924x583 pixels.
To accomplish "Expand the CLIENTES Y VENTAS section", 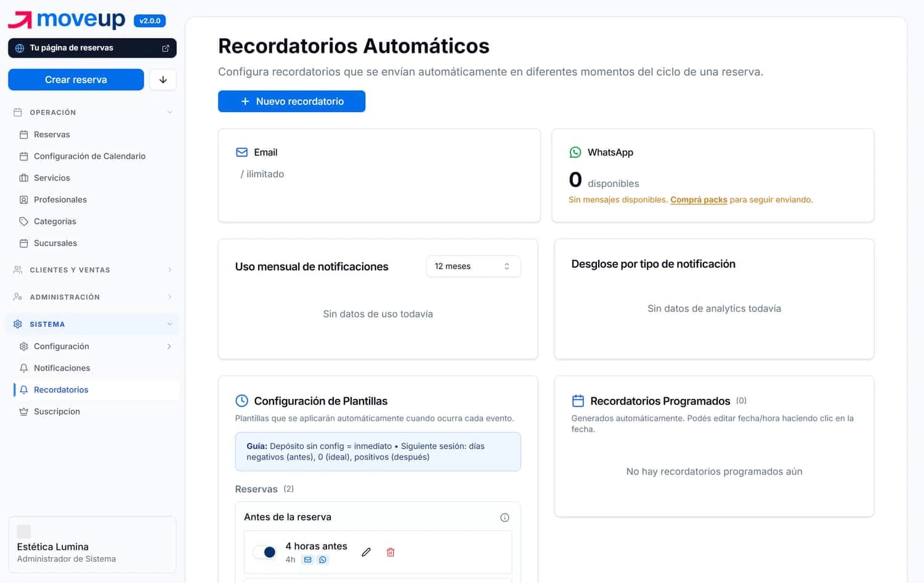I will pos(92,270).
